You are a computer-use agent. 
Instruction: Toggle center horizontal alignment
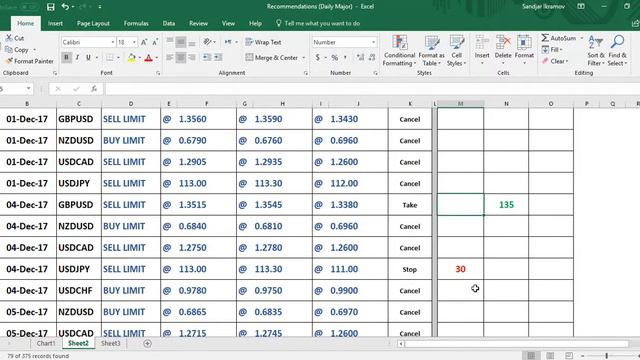coord(181,58)
